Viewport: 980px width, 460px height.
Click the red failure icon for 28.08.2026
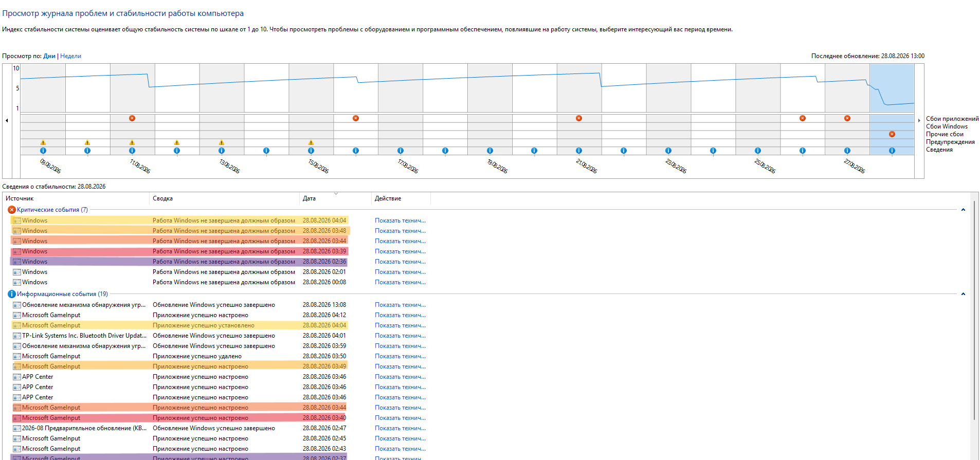coord(892,134)
